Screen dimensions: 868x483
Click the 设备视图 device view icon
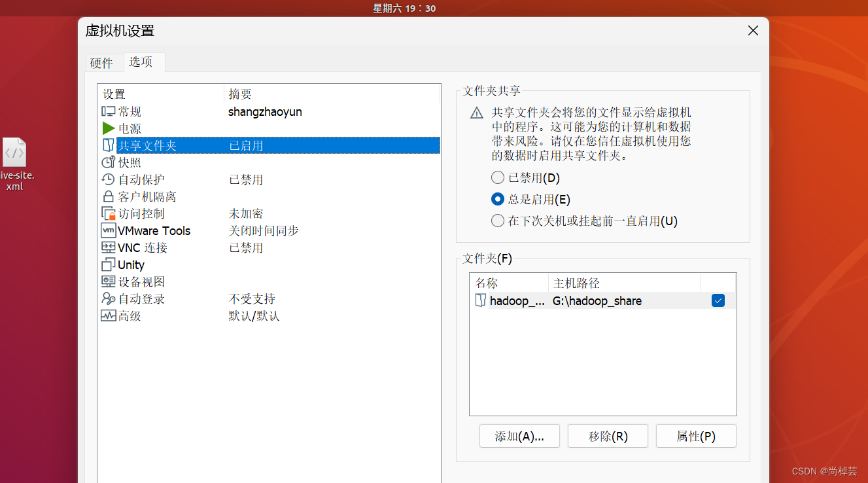(109, 282)
